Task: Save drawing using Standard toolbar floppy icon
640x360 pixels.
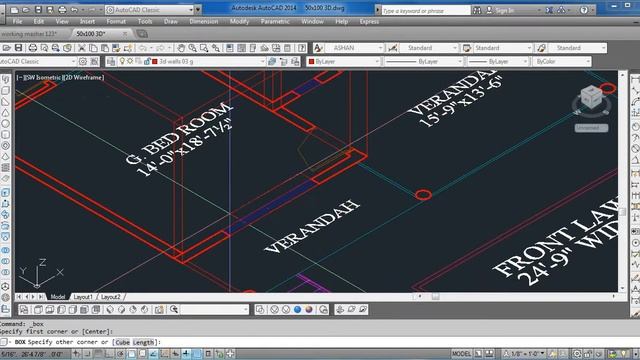Action: coord(18,48)
